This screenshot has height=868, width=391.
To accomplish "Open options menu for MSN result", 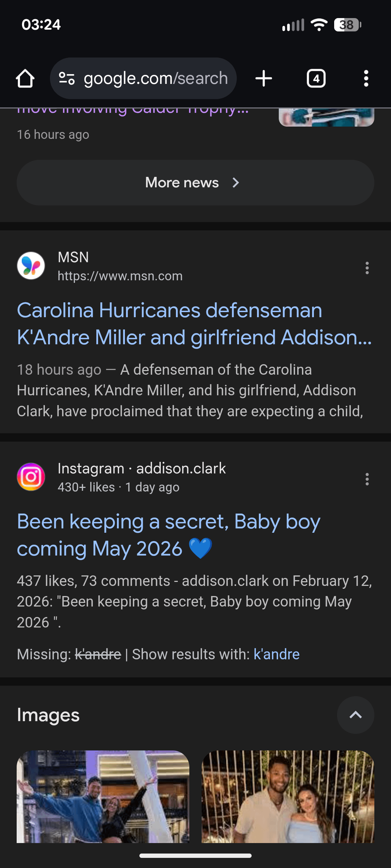I will (367, 268).
